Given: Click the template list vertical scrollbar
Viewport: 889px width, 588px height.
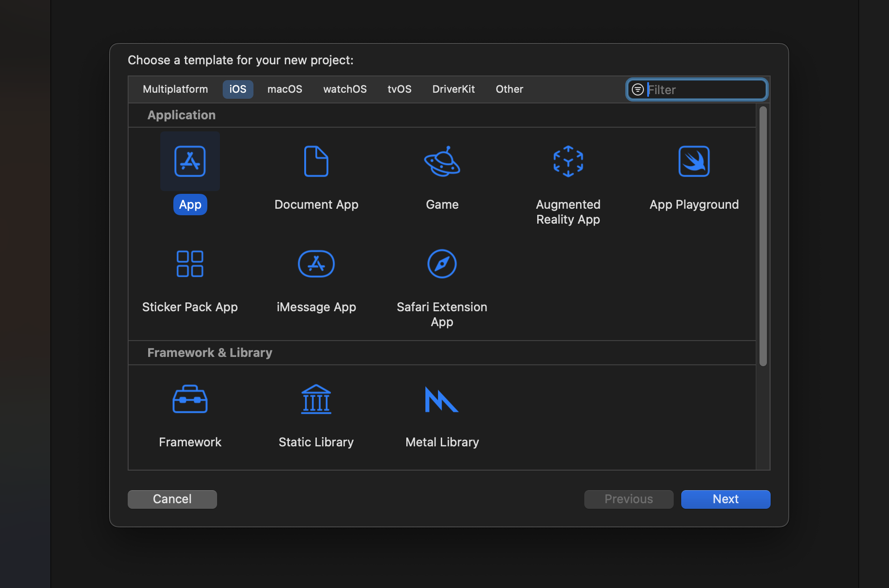Looking at the screenshot, I should (x=763, y=236).
